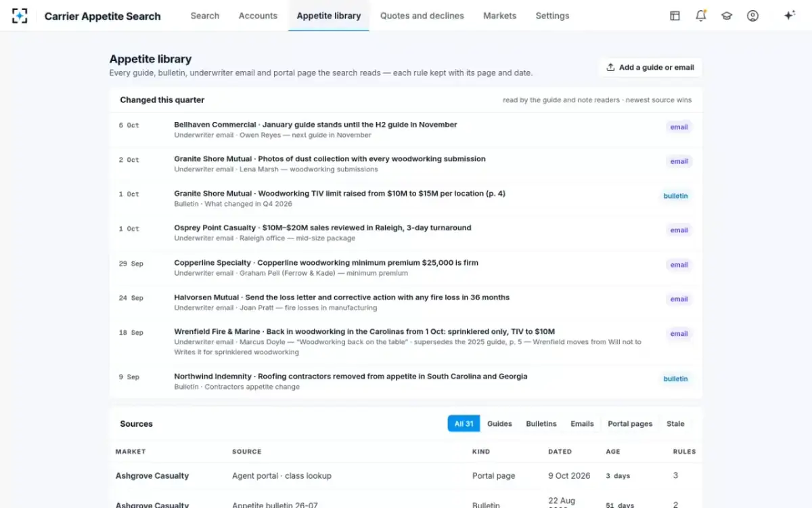Click the Changed this quarter heading
The width and height of the screenshot is (812, 508).
162,100
